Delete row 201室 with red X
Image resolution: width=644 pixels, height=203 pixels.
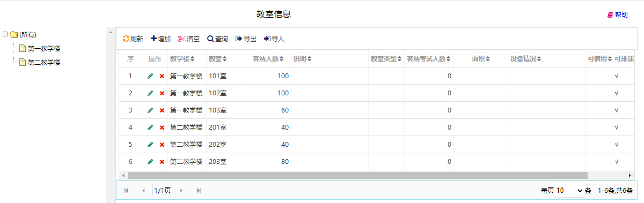point(162,127)
